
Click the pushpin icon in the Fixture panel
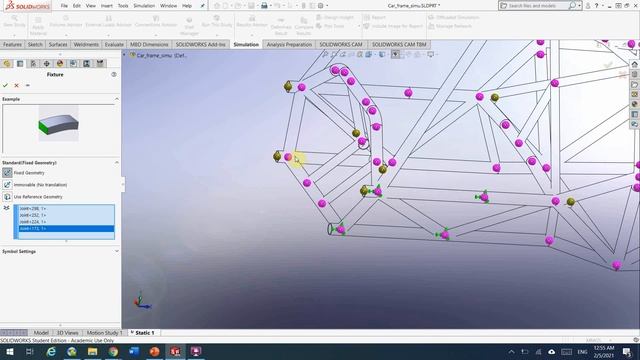27,85
